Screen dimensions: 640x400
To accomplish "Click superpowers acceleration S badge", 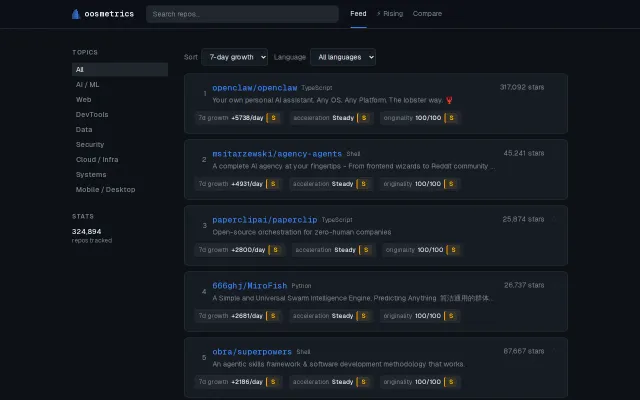I will click(363, 382).
